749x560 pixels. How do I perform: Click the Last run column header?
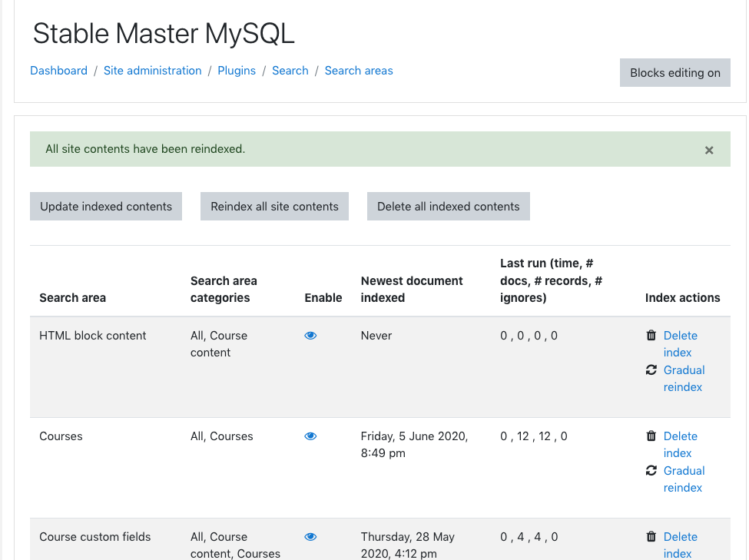(552, 280)
